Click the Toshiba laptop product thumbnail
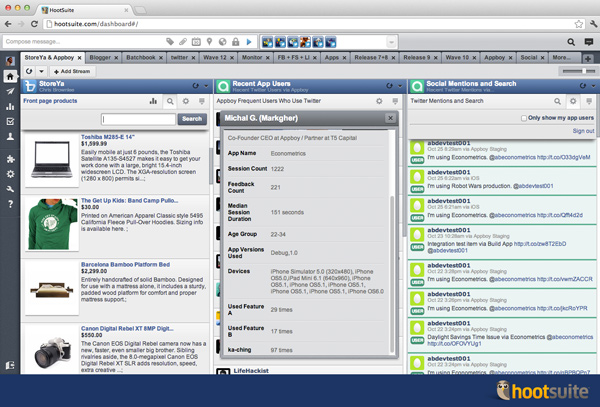The height and width of the screenshot is (407, 600). 52,160
